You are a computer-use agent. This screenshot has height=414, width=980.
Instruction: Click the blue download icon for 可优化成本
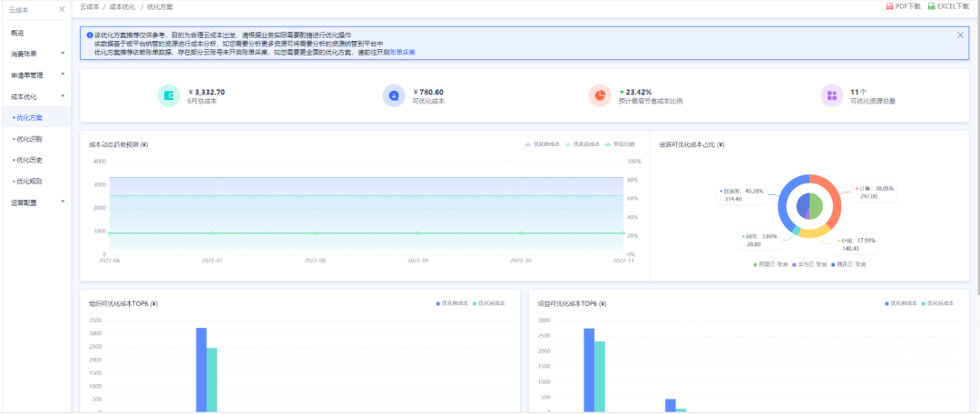tap(394, 95)
